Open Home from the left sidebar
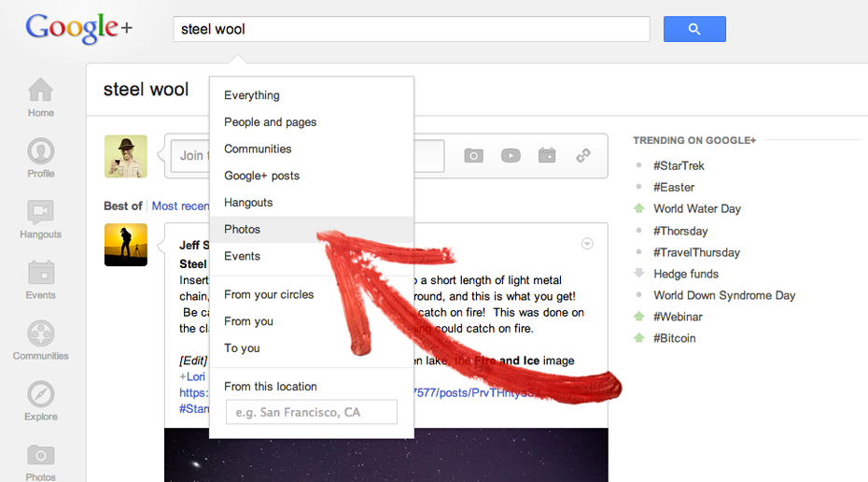Viewport: 868px width, 482px height. (x=40, y=98)
